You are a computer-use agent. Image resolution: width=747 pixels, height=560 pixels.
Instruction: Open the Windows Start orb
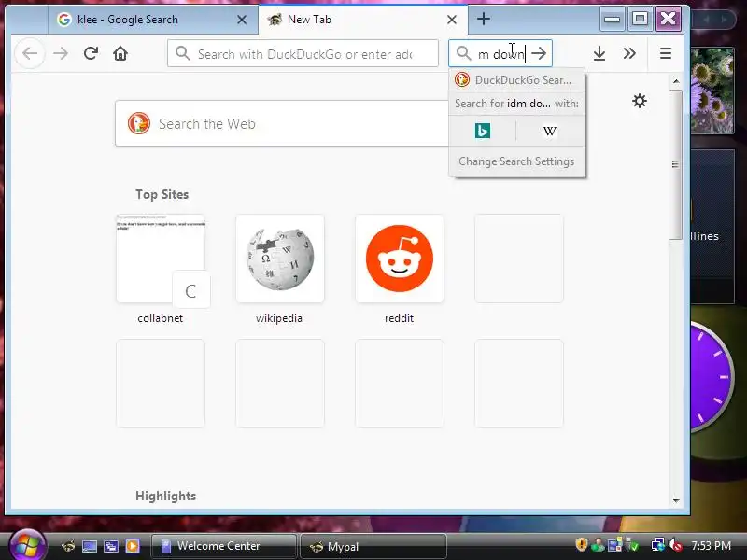click(x=28, y=546)
